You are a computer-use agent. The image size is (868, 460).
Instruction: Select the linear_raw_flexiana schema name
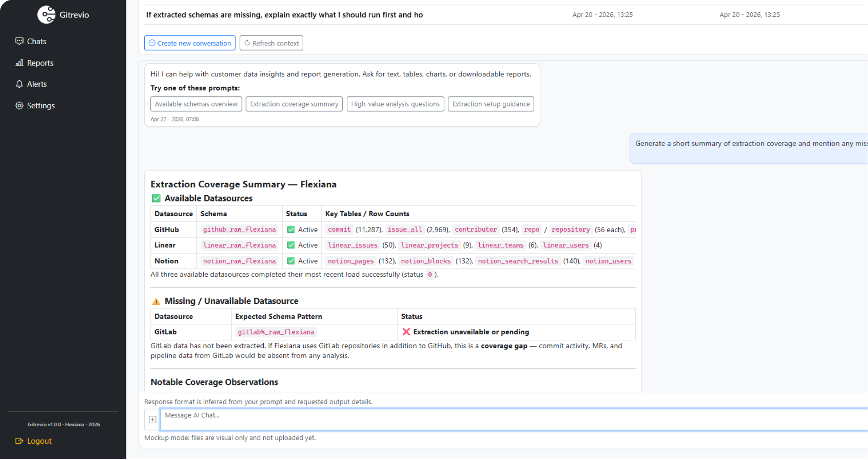239,245
